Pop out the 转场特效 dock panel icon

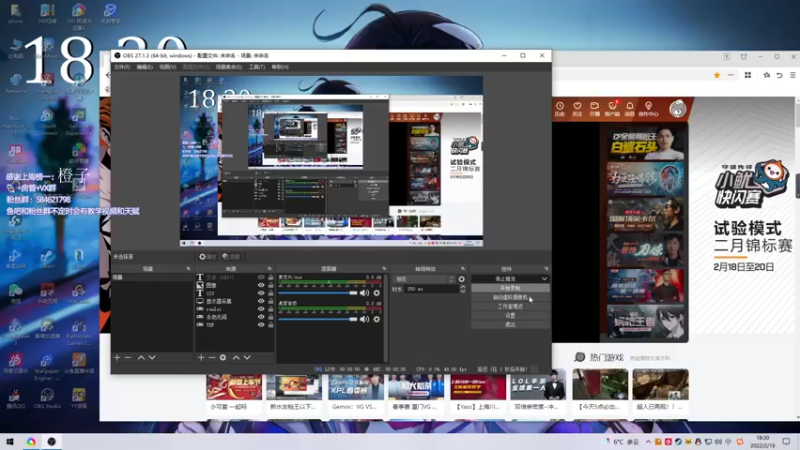pos(463,269)
